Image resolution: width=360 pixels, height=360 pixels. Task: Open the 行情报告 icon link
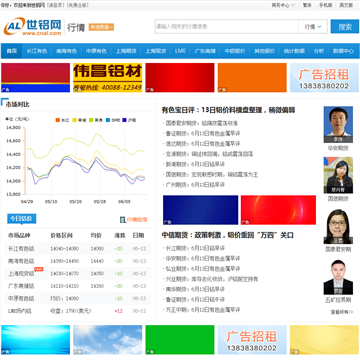[123, 219]
